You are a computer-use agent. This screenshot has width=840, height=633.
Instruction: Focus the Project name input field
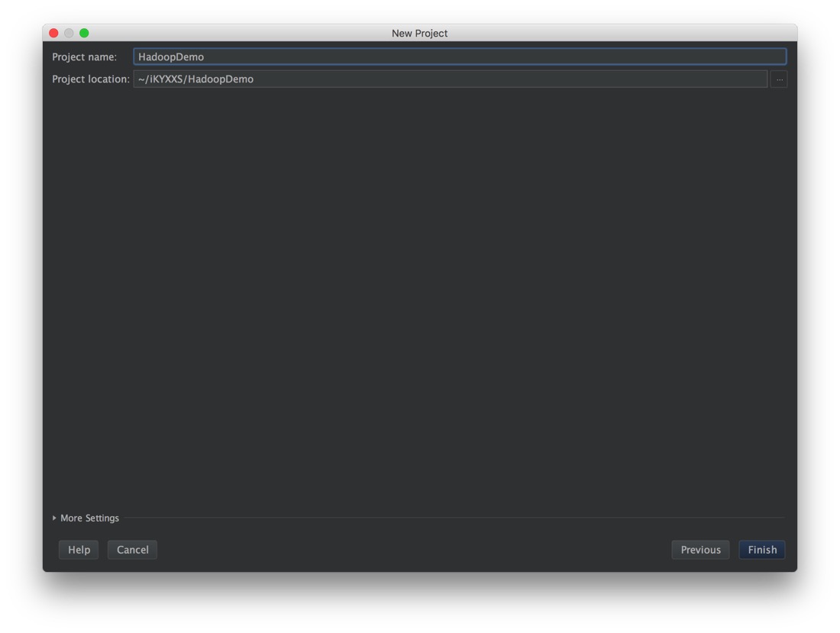458,57
